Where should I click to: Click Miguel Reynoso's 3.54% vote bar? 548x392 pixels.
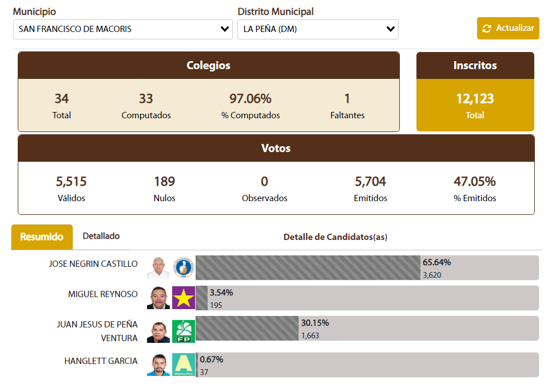tap(201, 298)
